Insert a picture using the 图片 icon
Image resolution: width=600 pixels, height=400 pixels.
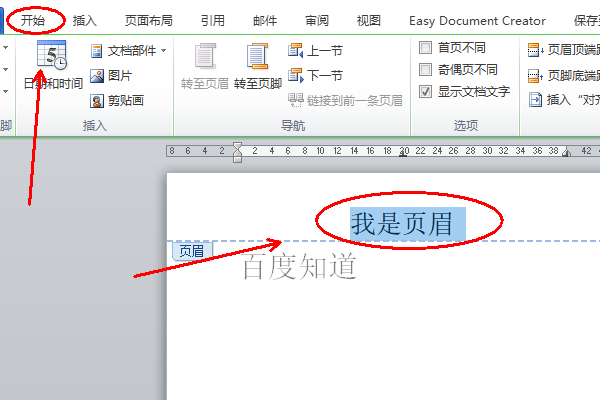[x=97, y=76]
